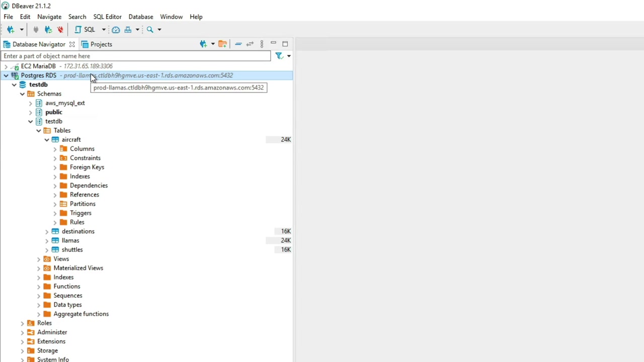This screenshot has height=362, width=644.
Task: Open the File menu
Action: click(x=8, y=17)
